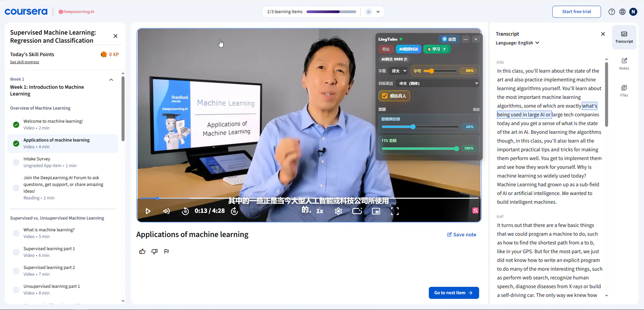Open Welcome to machine learning! video
This screenshot has height=310, width=644.
click(62, 124)
